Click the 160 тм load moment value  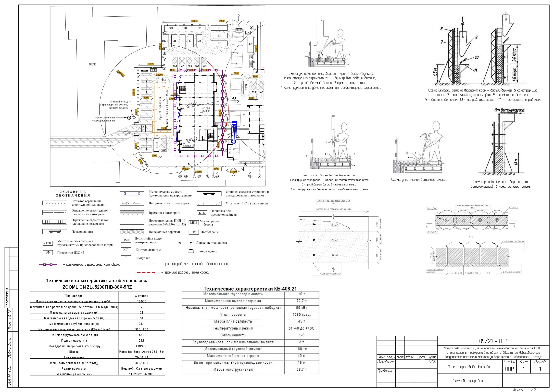point(302,349)
